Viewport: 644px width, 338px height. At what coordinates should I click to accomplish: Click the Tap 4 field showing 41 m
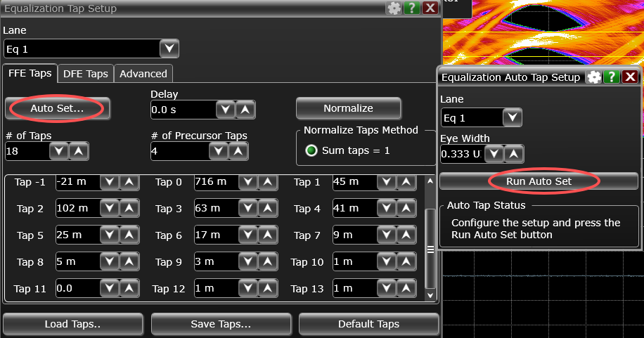[x=355, y=209]
